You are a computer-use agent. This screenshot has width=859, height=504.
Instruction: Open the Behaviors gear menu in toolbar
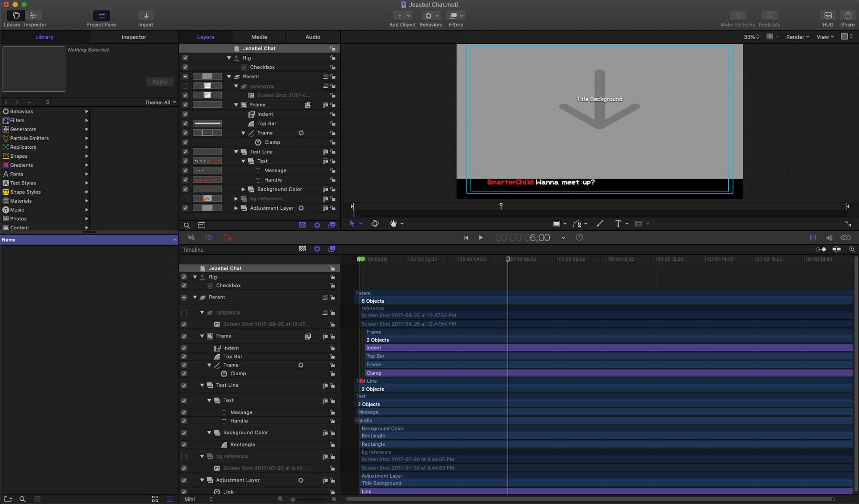[x=431, y=16]
